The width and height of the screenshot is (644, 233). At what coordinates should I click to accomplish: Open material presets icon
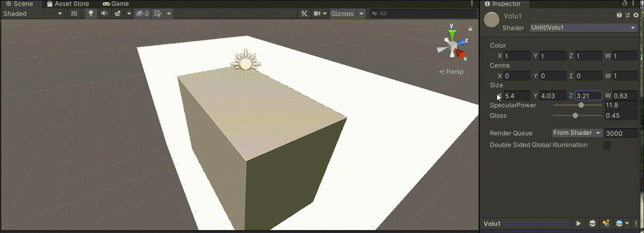(628, 16)
